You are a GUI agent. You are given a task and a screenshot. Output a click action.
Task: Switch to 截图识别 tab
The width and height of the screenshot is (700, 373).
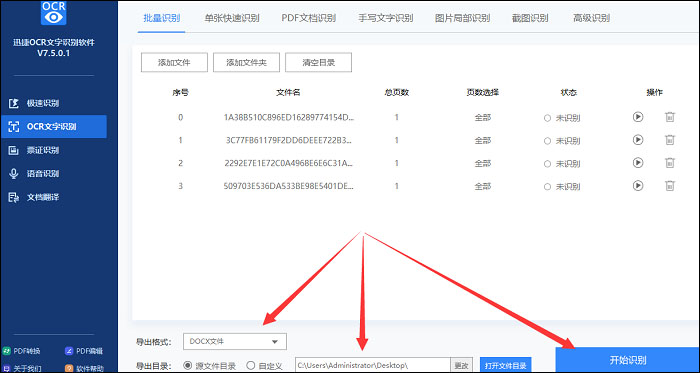coord(530,18)
